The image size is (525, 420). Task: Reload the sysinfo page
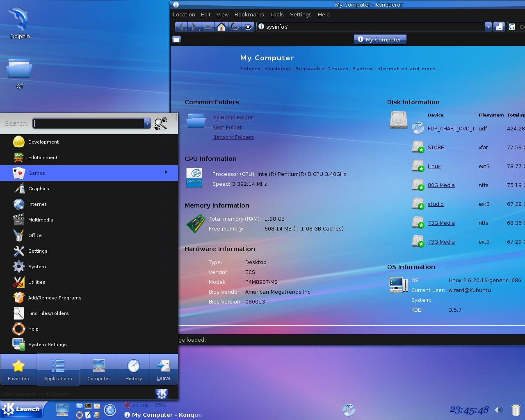click(235, 27)
